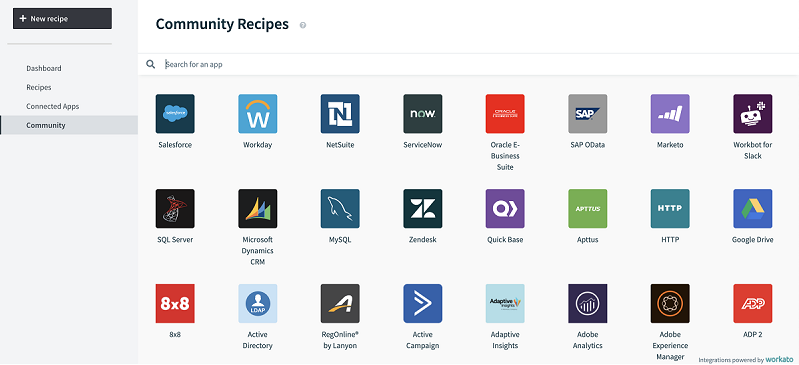
Task: Select Community in the sidebar
Action: coord(69,125)
